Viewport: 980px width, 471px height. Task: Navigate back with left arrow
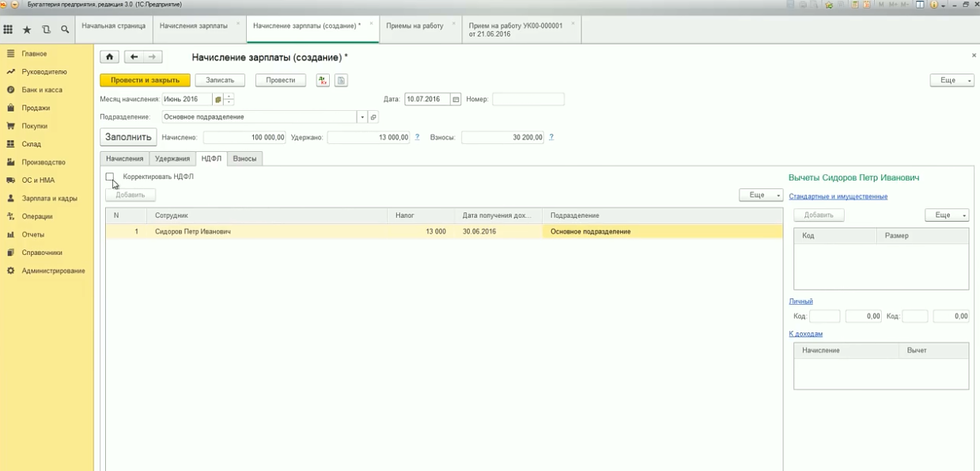134,57
